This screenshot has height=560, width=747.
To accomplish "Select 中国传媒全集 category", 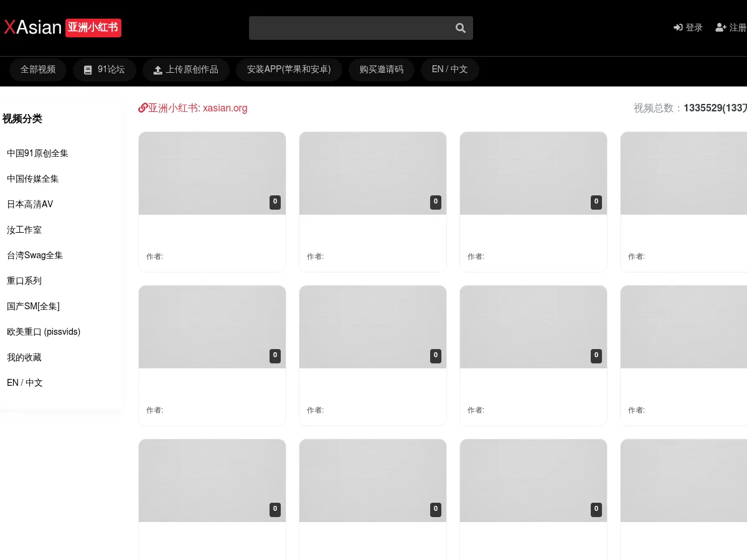I will pos(33,179).
